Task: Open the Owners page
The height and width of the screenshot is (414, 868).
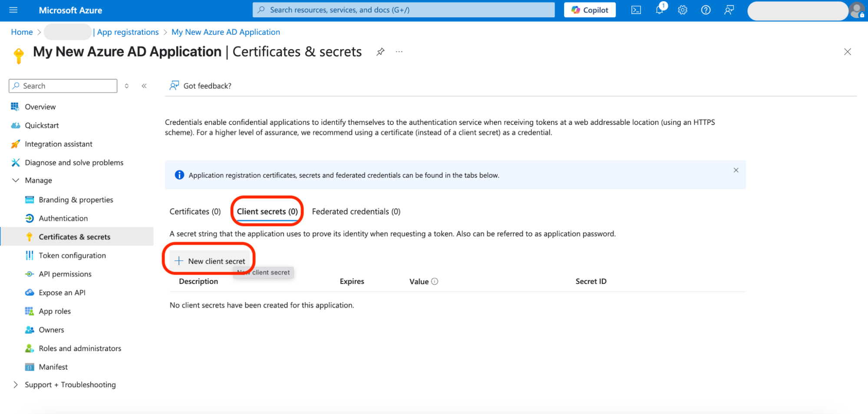Action: [51, 330]
